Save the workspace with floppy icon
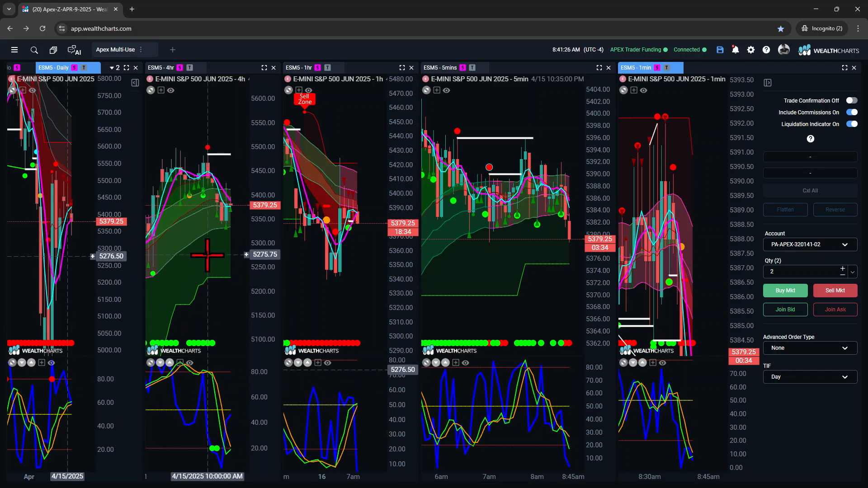Viewport: 868px width, 488px height. point(720,50)
